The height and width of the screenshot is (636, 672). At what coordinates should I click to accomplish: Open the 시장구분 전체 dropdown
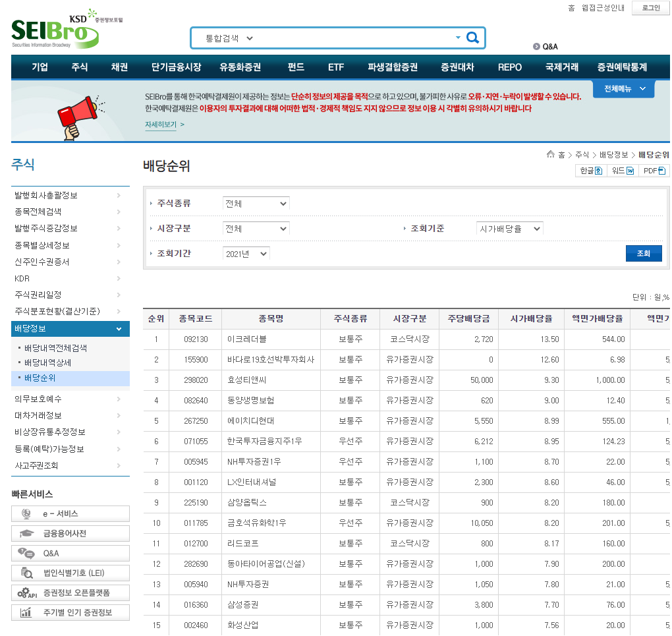click(x=256, y=229)
